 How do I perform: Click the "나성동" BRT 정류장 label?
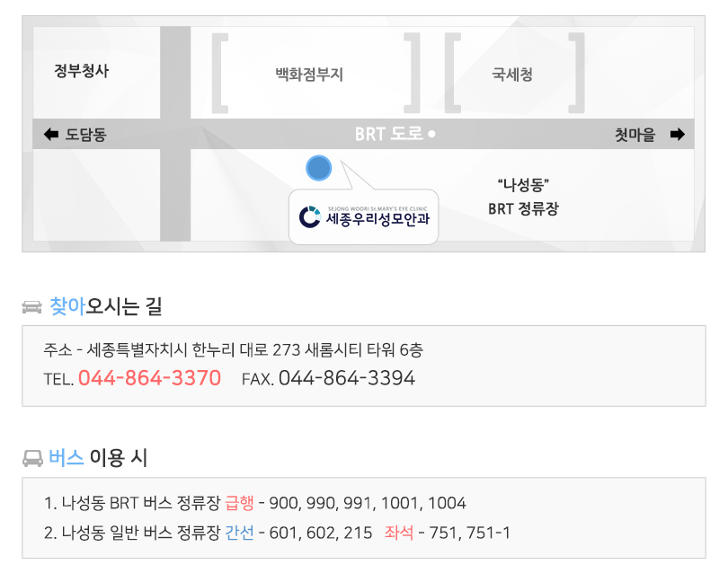pos(523,197)
